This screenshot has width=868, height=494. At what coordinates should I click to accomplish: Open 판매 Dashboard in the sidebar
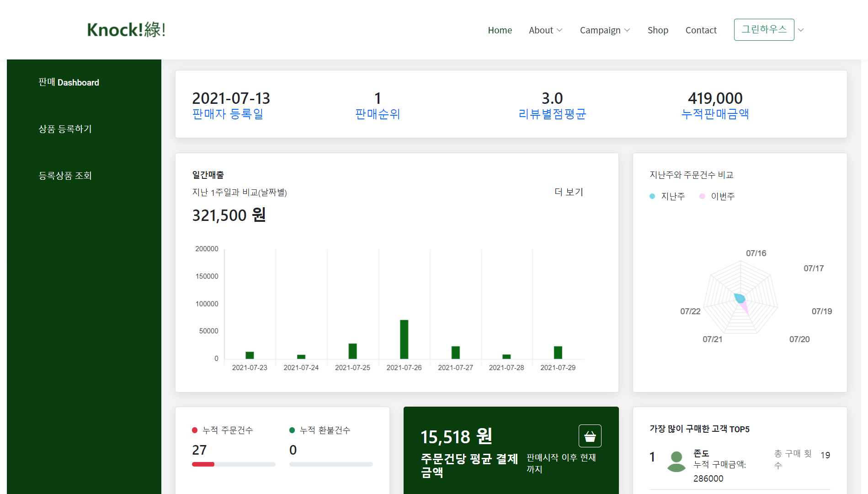tap(69, 82)
